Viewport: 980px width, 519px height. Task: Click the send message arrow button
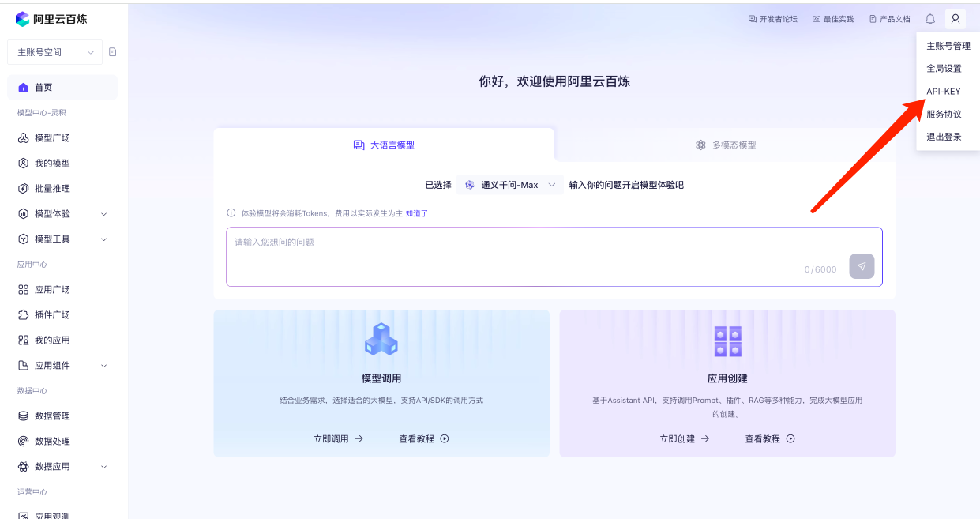[862, 267]
